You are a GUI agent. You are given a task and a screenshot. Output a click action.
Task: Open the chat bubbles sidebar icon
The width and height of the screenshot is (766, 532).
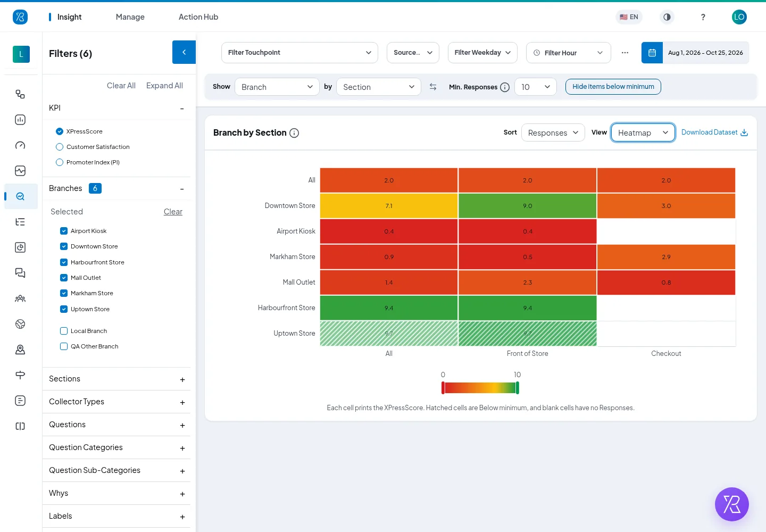click(x=20, y=273)
